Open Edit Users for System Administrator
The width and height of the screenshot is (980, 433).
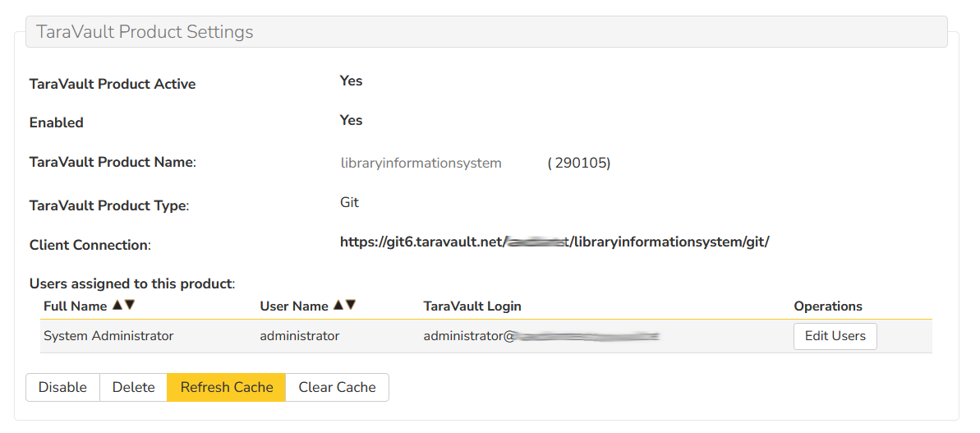click(x=835, y=336)
